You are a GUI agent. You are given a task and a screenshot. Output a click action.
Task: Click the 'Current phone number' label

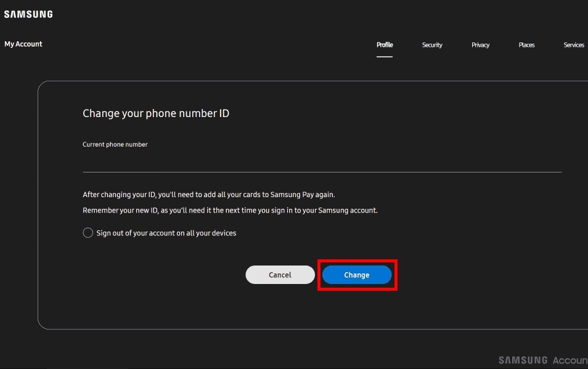click(x=115, y=144)
